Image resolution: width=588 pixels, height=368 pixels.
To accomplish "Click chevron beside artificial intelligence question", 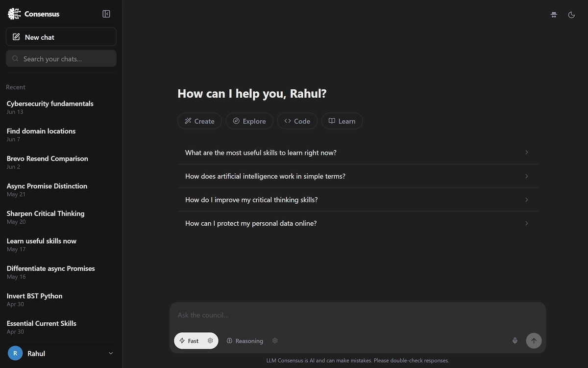I will click(527, 176).
